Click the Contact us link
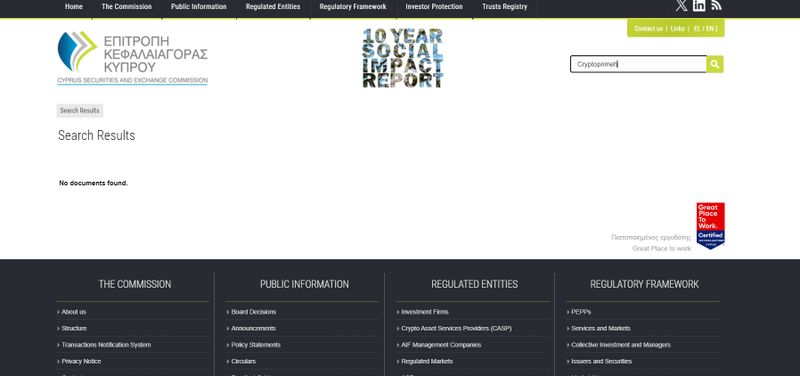800x376 pixels. tap(648, 29)
